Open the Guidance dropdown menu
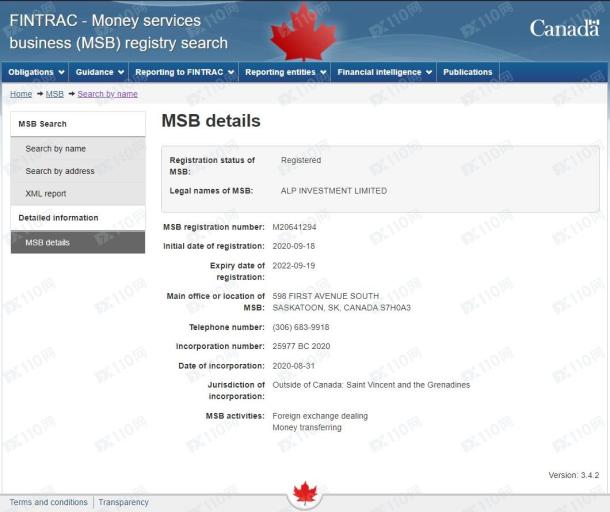The width and height of the screenshot is (610, 512). click(x=100, y=72)
